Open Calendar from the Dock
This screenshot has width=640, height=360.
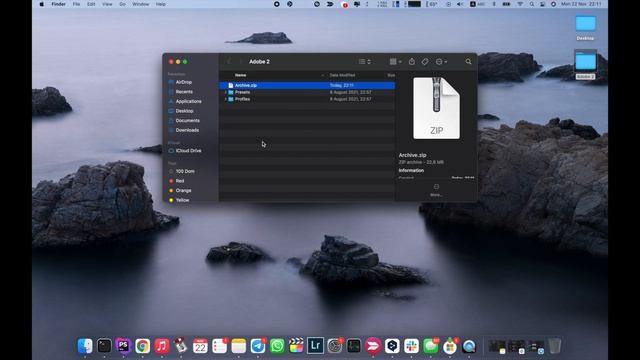point(200,346)
